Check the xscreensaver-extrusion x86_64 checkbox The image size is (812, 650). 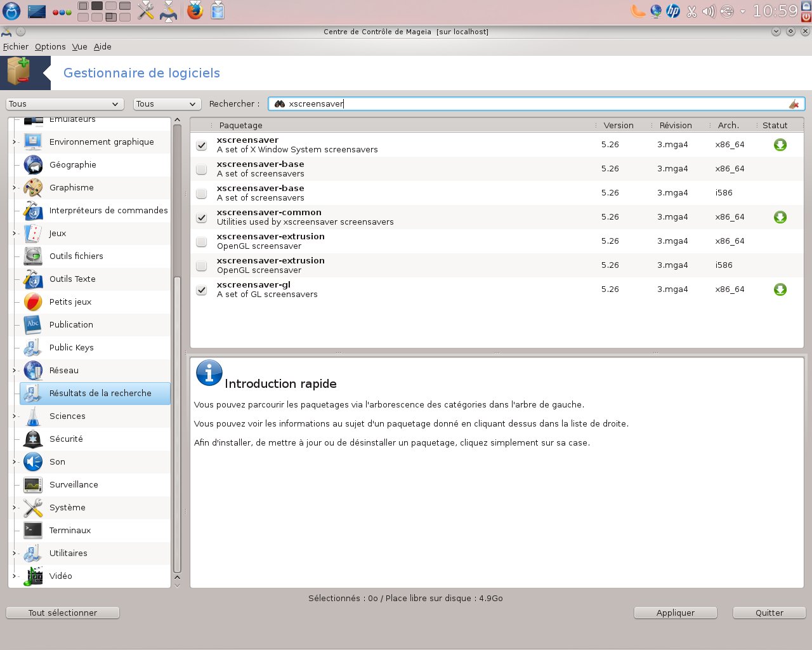(x=202, y=242)
